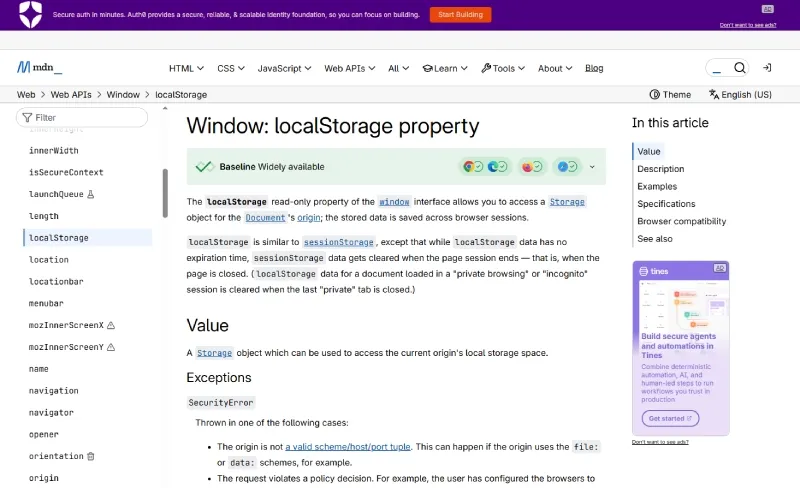Click the Start Building button
800x488 pixels.
[460, 14]
